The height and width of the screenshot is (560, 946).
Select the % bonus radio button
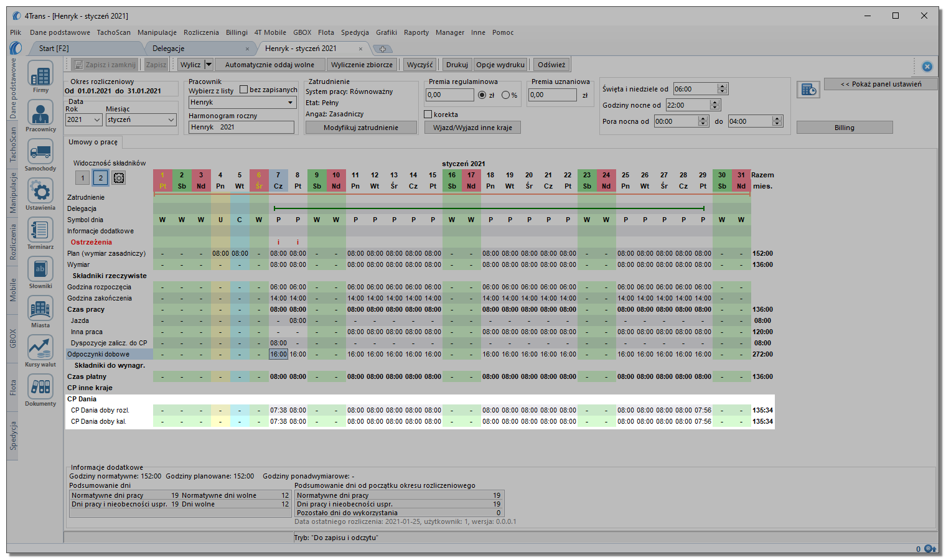(x=505, y=95)
